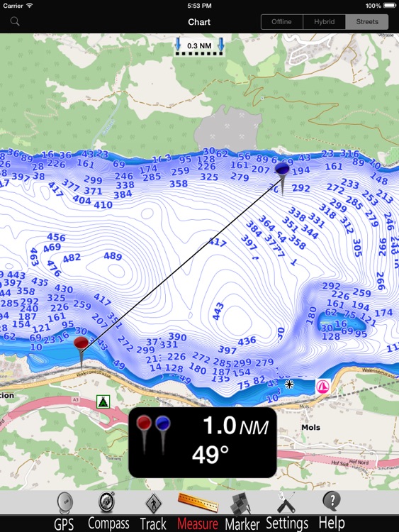Viewport: 399px width, 532px height.
Task: Tap the 305 depth sounding
Action: (357, 248)
